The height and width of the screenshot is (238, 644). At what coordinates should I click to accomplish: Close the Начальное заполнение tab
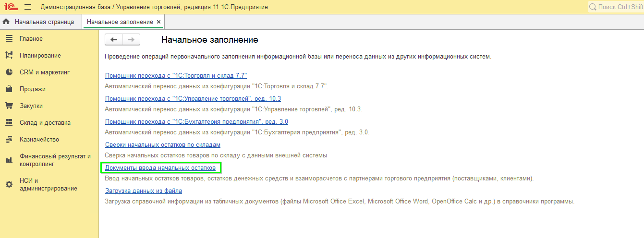[159, 22]
